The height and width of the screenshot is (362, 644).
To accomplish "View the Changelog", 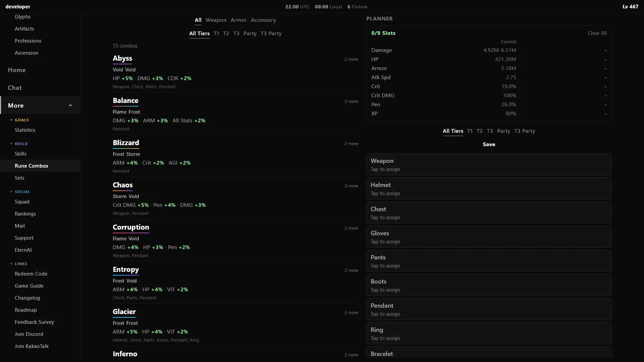I will click(27, 298).
